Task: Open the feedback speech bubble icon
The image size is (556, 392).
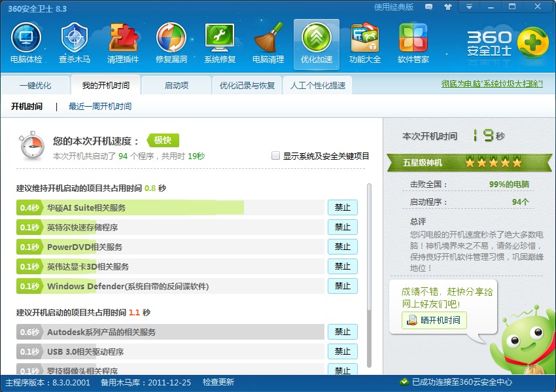Action: [x=429, y=7]
